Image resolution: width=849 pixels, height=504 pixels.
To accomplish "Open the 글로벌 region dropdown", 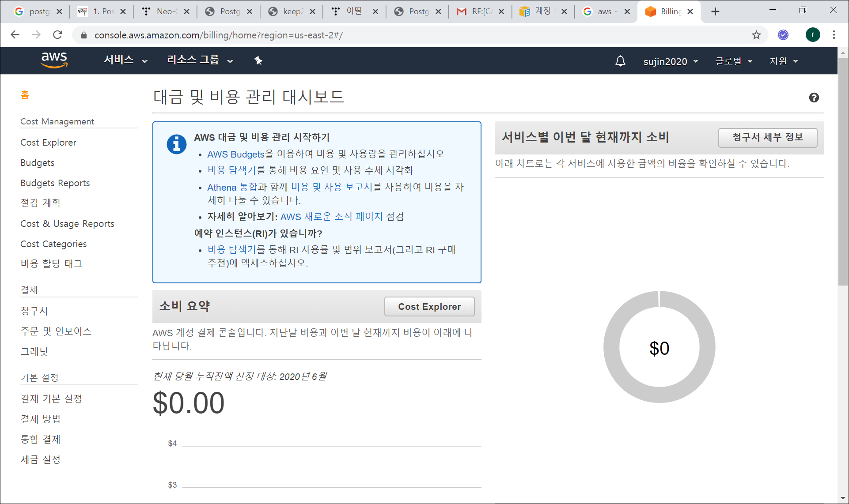I will [x=734, y=61].
